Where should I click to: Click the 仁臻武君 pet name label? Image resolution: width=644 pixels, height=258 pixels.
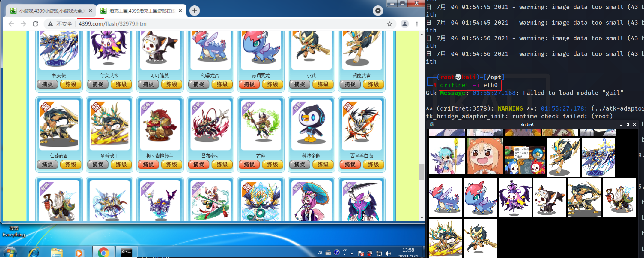coord(59,156)
